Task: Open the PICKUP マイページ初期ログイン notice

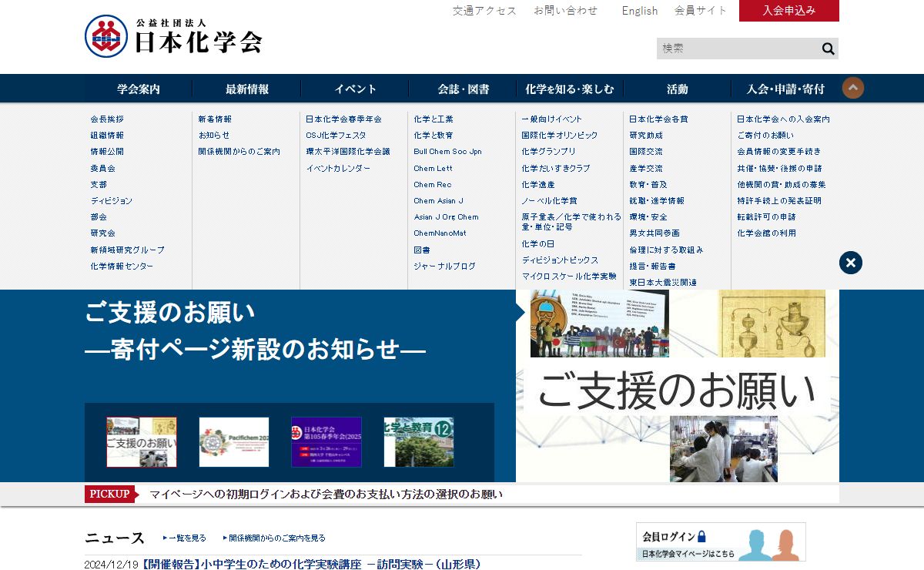Action: click(x=326, y=495)
